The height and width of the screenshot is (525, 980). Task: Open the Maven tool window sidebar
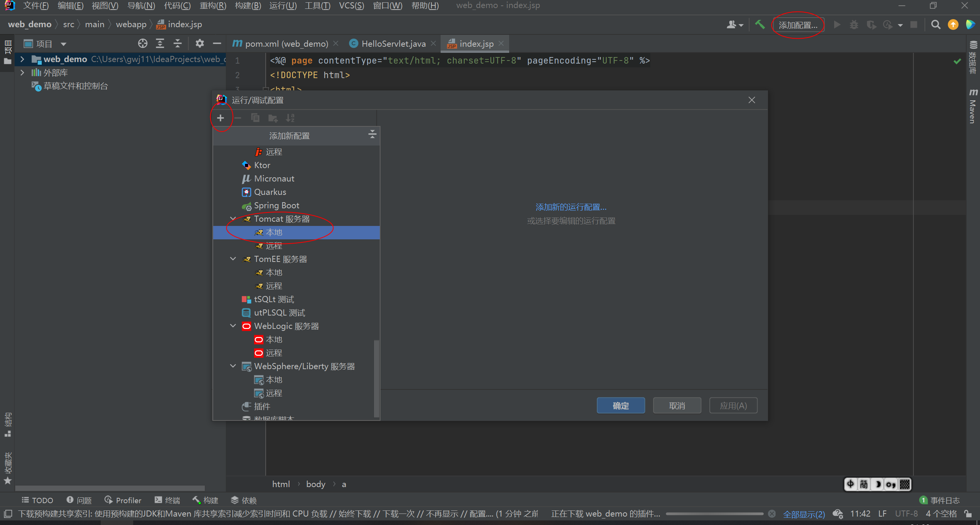(973, 106)
